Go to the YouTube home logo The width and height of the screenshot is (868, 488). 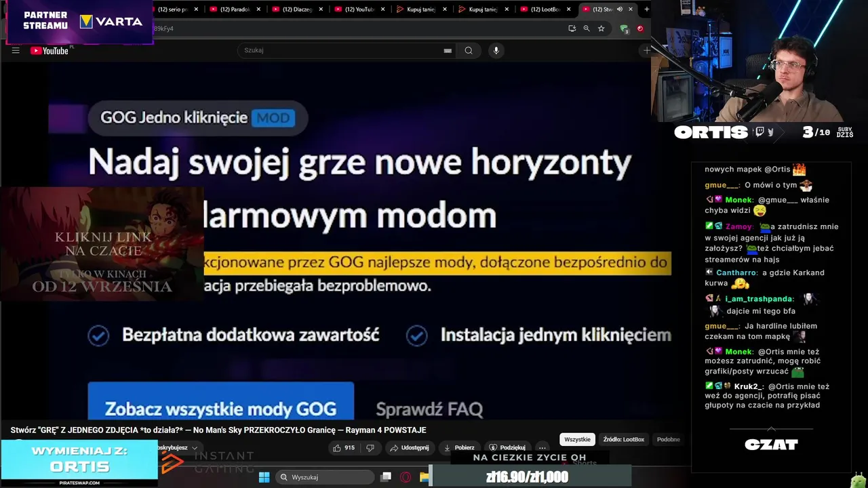pyautogui.click(x=50, y=50)
